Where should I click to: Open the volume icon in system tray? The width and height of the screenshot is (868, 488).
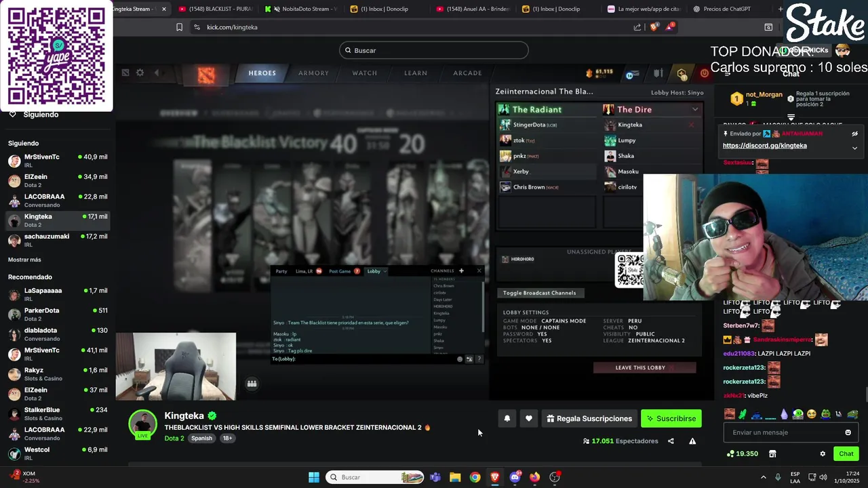click(x=824, y=477)
